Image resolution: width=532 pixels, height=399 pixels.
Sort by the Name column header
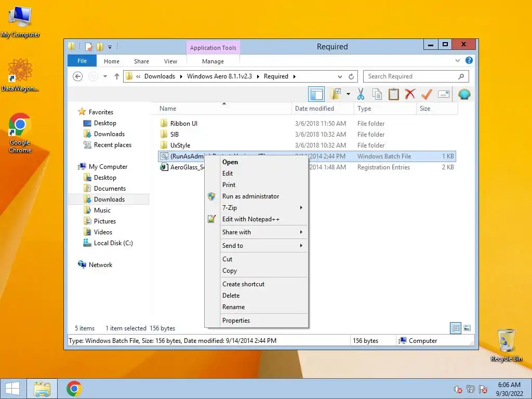[224, 109]
